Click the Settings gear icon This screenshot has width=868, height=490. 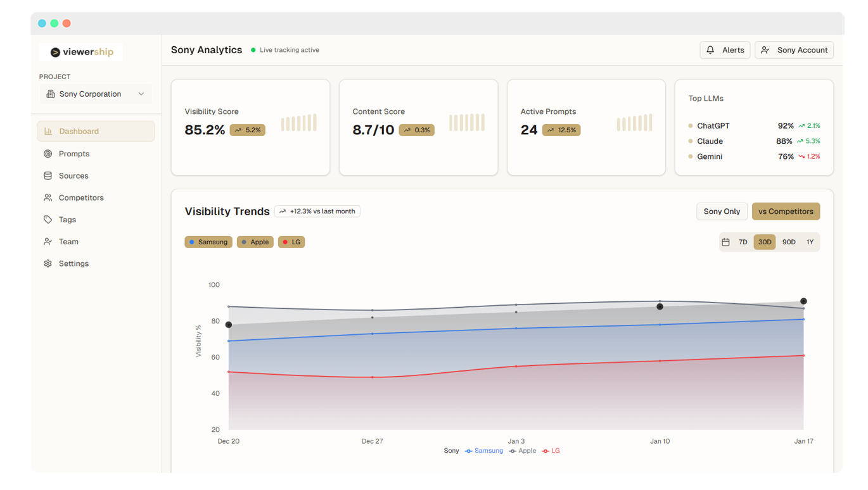(48, 263)
